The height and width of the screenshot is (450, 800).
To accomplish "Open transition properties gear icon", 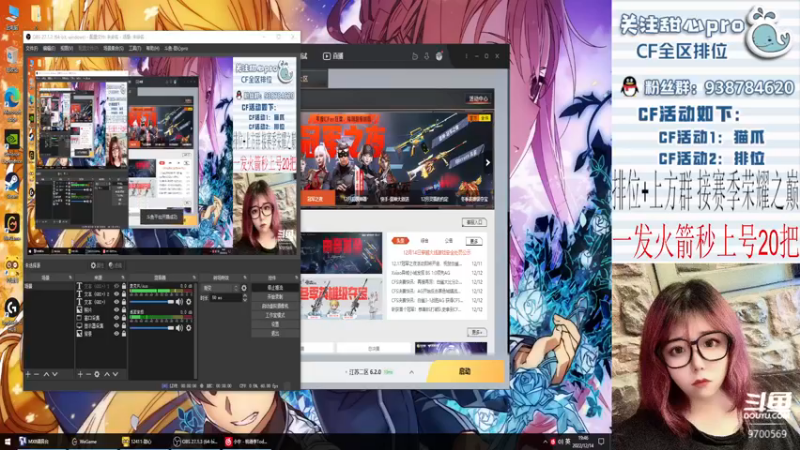I will [244, 288].
